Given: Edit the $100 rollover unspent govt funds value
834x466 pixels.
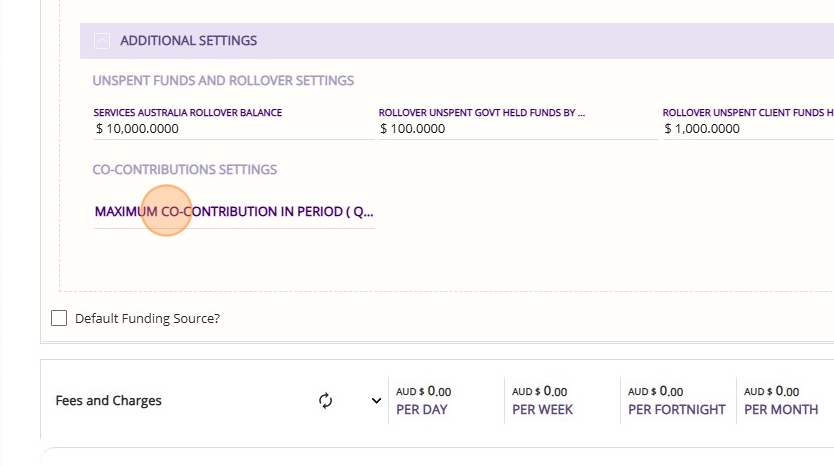Looking at the screenshot, I should pos(413,128).
